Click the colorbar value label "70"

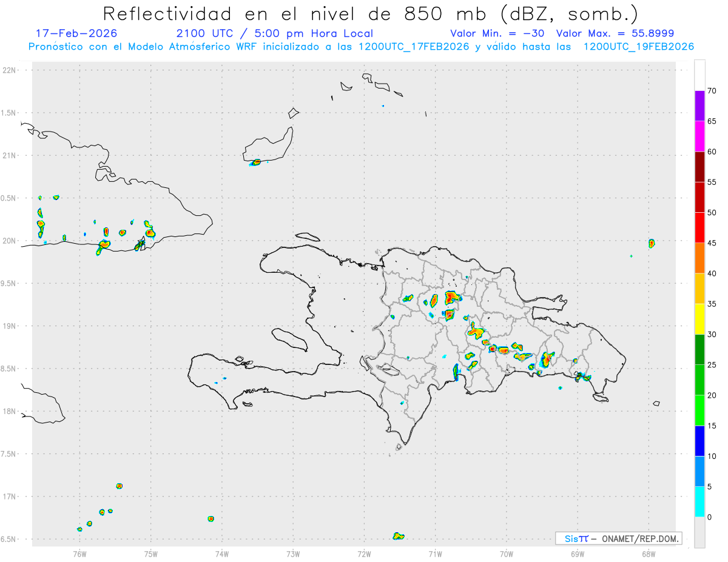[x=712, y=91]
